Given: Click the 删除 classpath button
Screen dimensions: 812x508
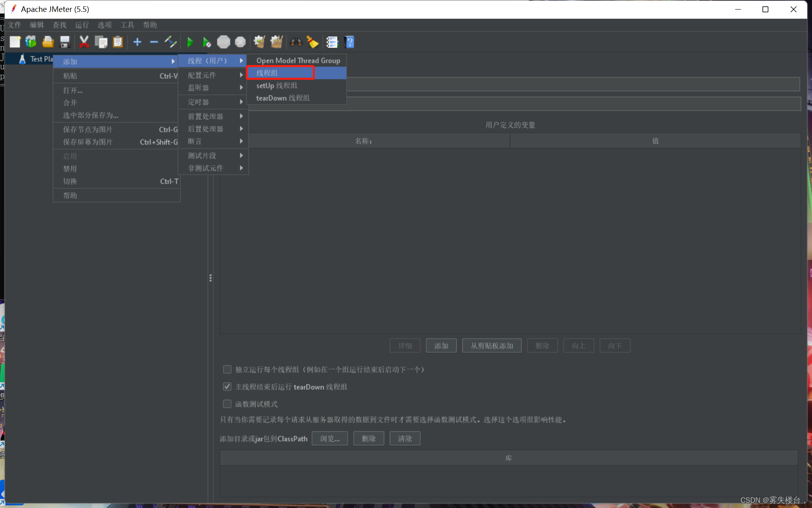Looking at the screenshot, I should pyautogui.click(x=369, y=439).
